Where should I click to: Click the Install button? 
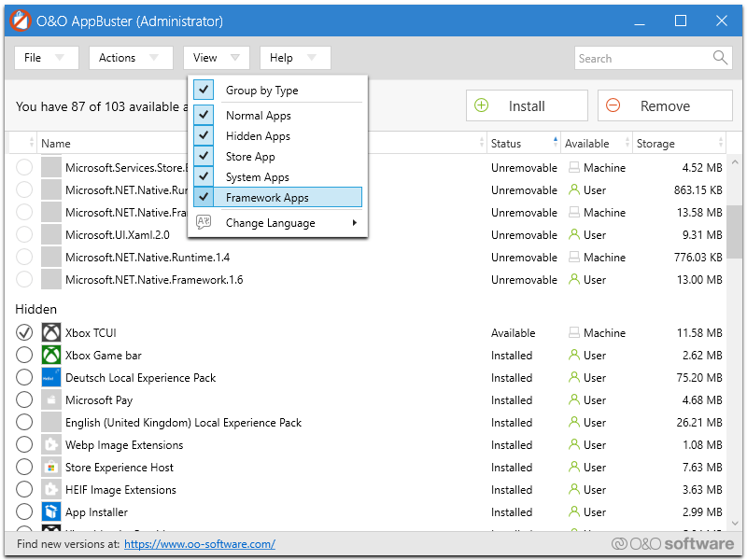coord(527,105)
